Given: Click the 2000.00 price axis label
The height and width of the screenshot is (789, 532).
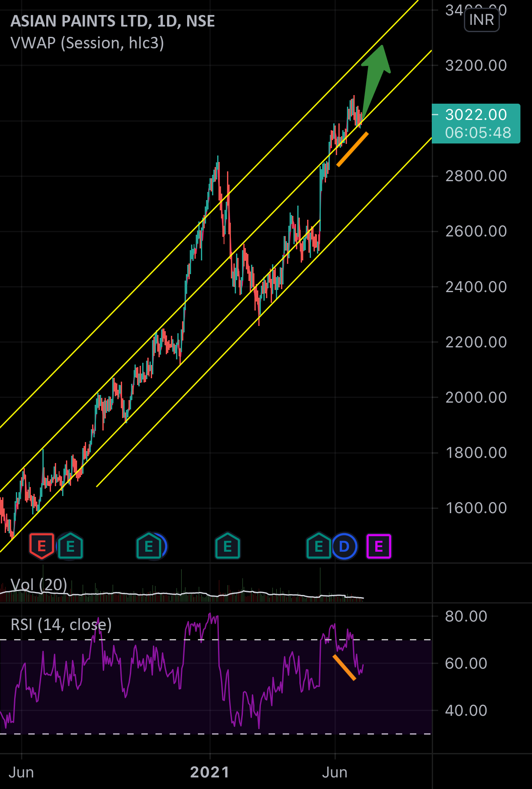Looking at the screenshot, I should [476, 397].
